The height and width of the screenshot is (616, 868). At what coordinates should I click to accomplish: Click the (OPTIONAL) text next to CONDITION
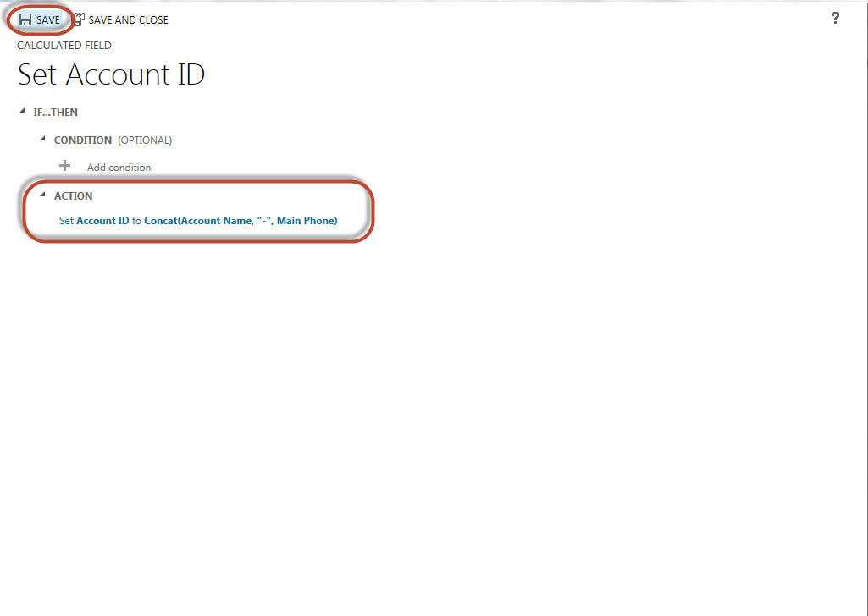coord(145,140)
